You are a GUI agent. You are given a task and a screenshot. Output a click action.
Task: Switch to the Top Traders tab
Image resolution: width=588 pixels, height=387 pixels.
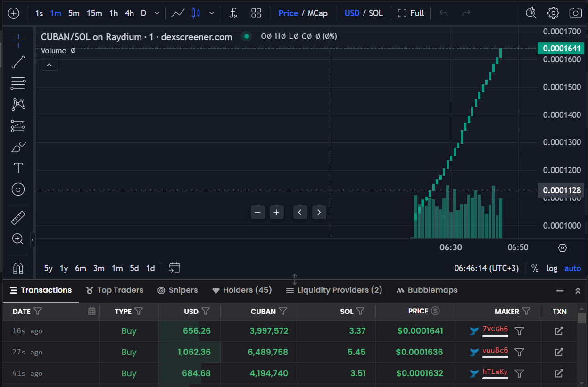point(115,290)
